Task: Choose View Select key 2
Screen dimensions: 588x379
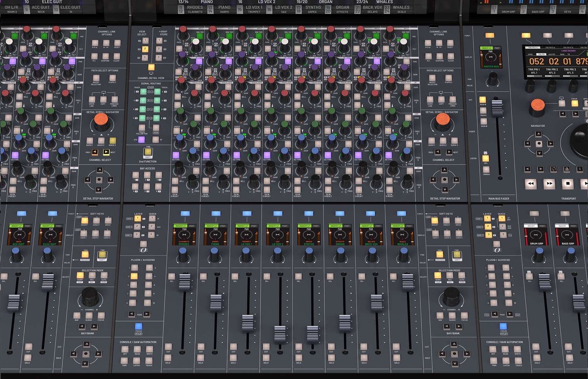Action: click(145, 49)
